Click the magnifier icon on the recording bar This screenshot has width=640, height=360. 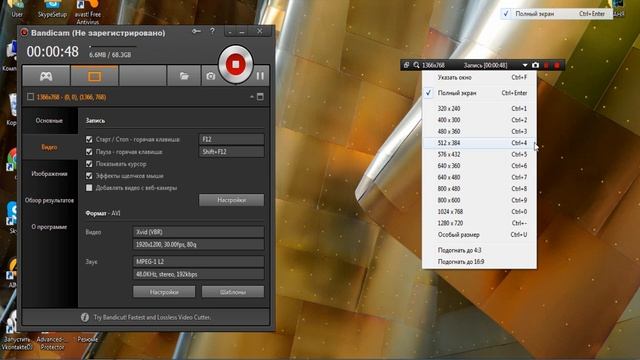point(416,65)
